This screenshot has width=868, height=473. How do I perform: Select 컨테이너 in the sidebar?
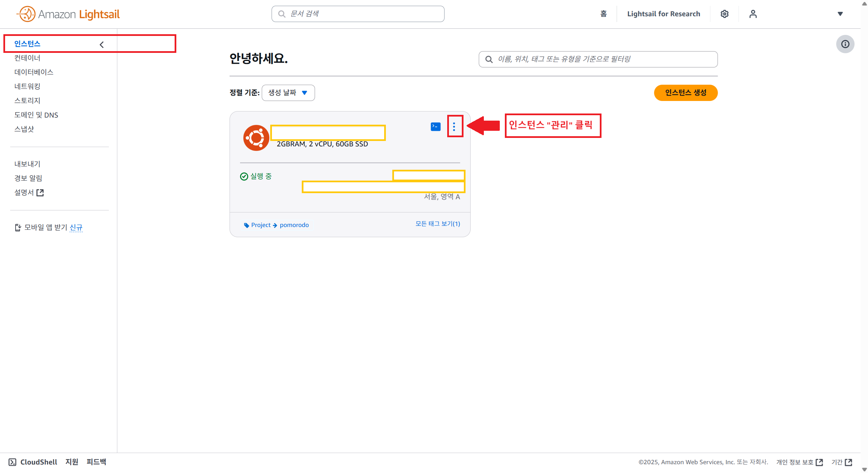click(27, 58)
